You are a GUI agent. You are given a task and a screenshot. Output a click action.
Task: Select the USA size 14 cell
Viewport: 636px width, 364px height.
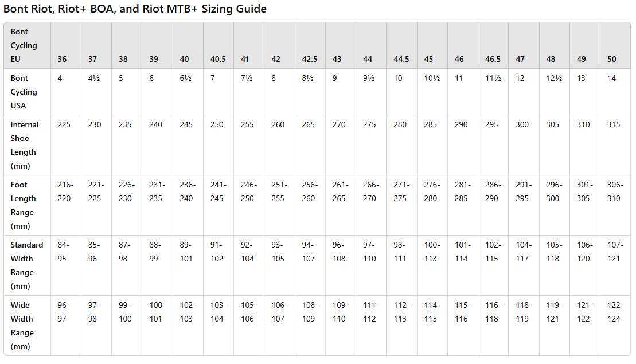612,79
